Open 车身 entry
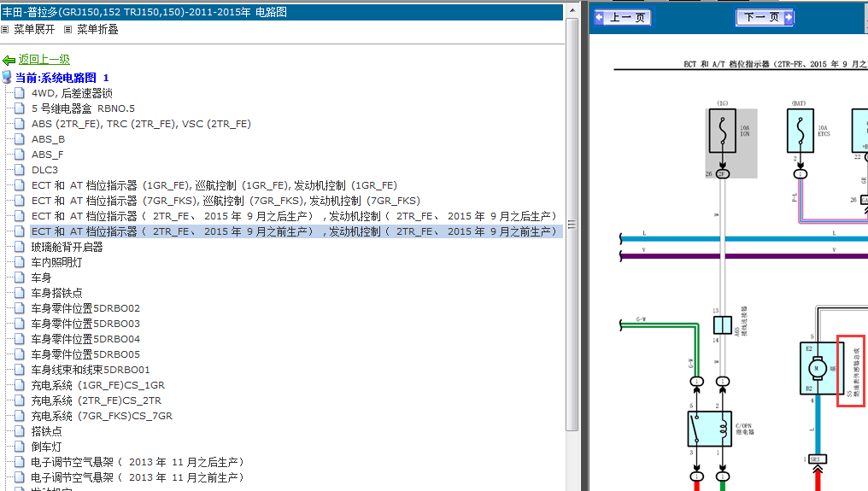 (41, 278)
